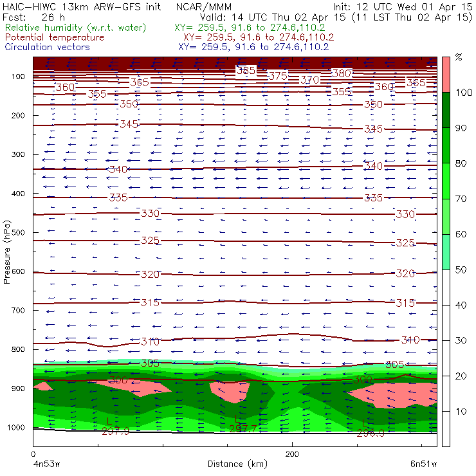The width and height of the screenshot is (476, 476).
Task: Click the '20' colorbar scale label
Action: point(461,376)
